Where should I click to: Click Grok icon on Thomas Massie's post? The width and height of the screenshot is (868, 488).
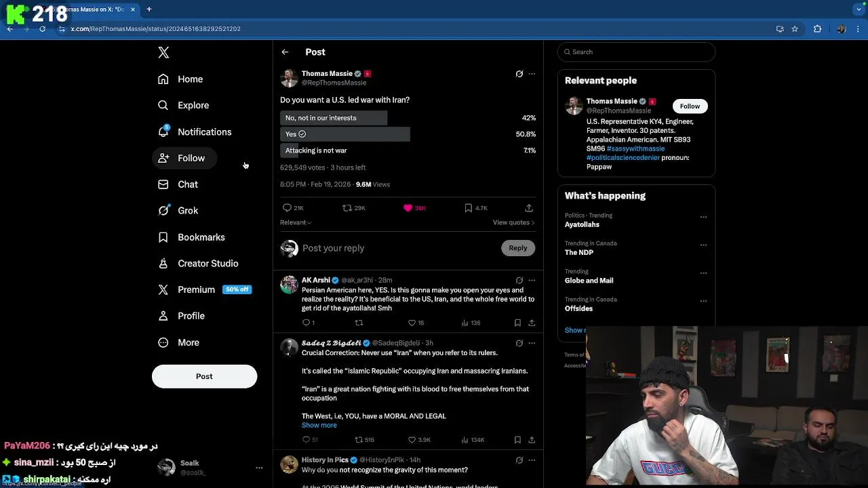pos(519,74)
